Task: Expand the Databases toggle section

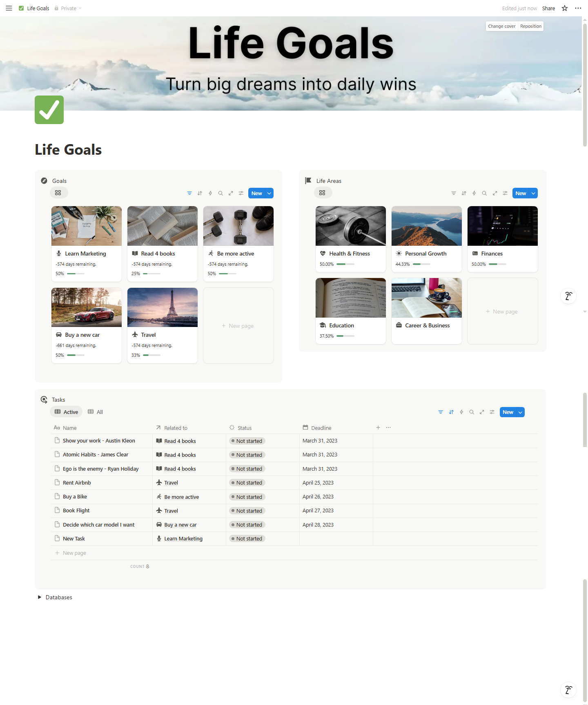Action: pos(40,597)
